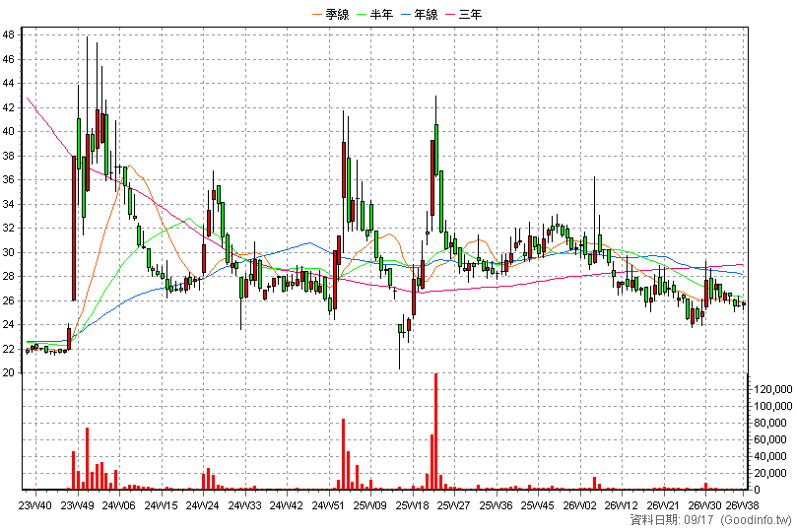Click the orange line swatch beside 季線

(x=317, y=15)
